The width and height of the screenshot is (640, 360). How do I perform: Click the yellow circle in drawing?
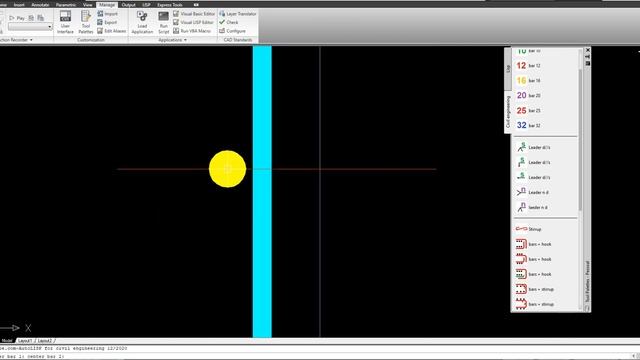[227, 169]
